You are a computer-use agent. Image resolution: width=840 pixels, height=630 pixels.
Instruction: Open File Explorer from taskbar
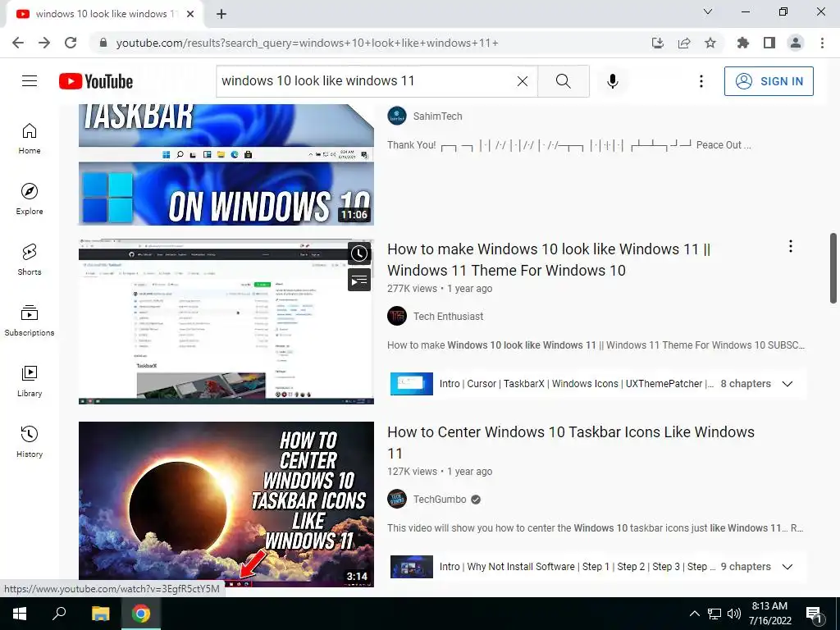[100, 614]
